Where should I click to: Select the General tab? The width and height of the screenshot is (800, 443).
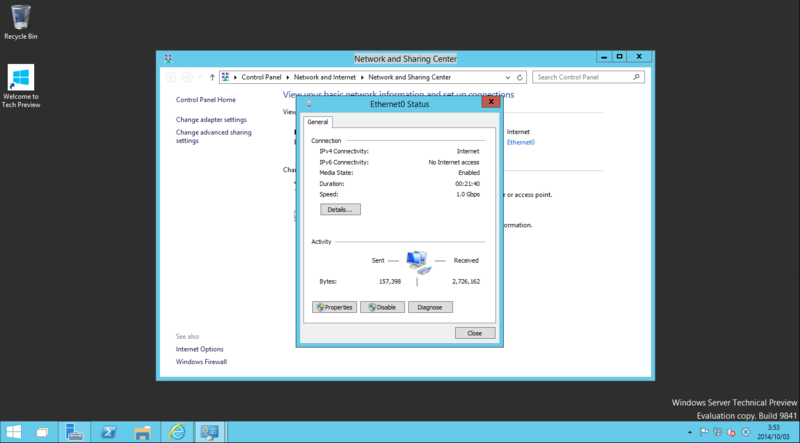(317, 122)
